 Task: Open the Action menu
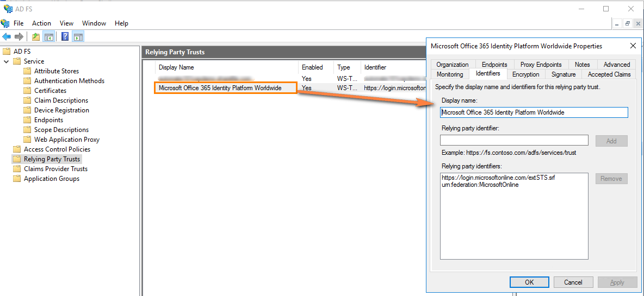pos(41,23)
